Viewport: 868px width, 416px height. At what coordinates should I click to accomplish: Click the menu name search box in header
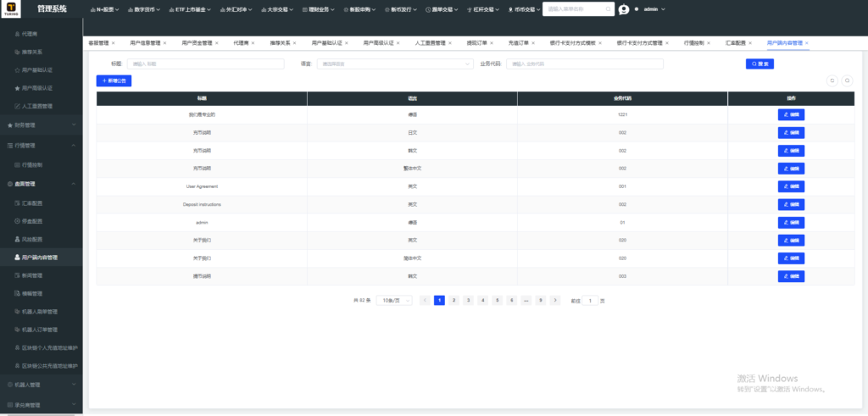578,9
